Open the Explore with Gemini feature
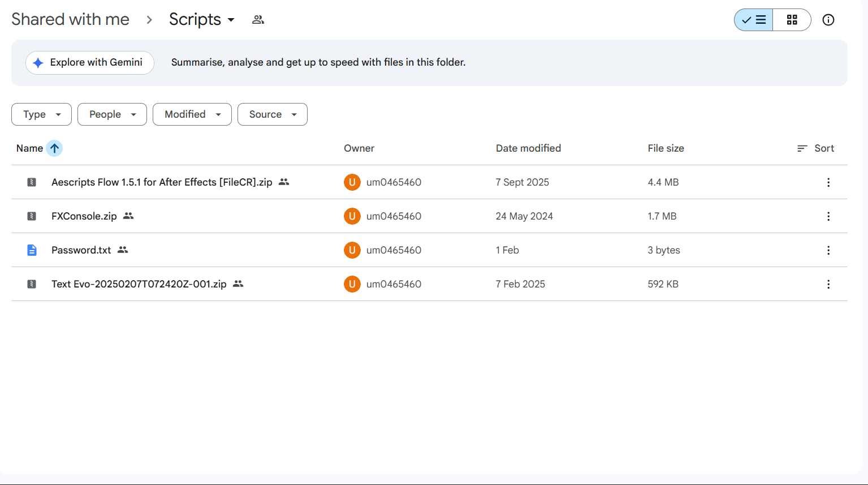Image resolution: width=868 pixels, height=485 pixels. (89, 63)
